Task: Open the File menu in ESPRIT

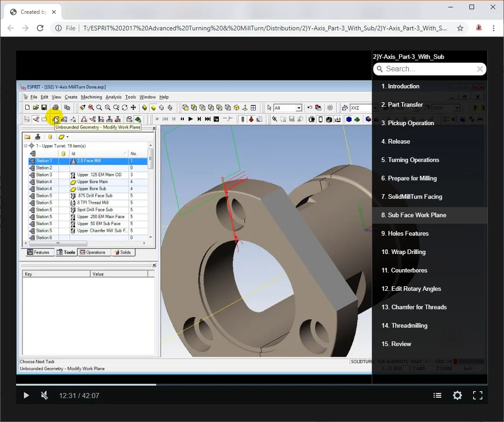Action: (x=34, y=97)
